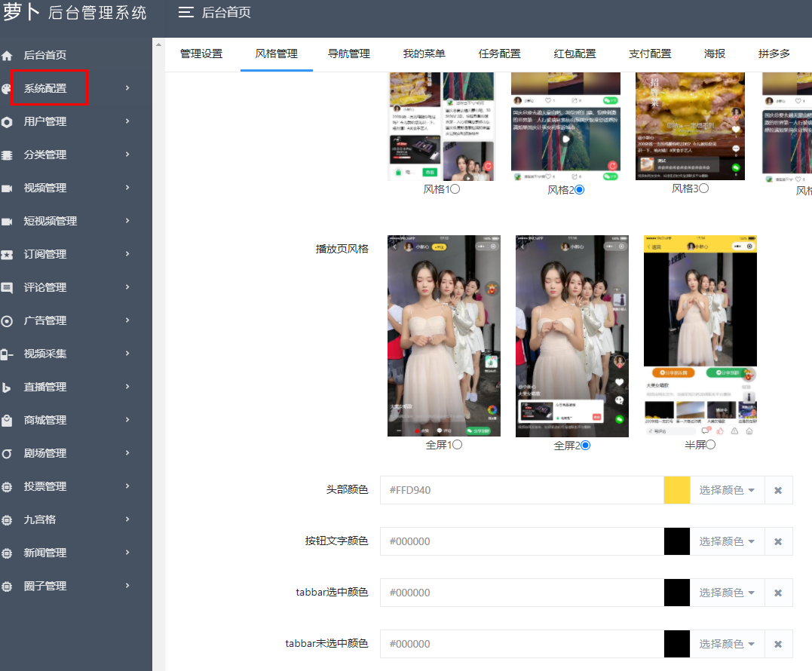Open the 海报 tab
Screen dimensions: 812x671
(x=715, y=54)
